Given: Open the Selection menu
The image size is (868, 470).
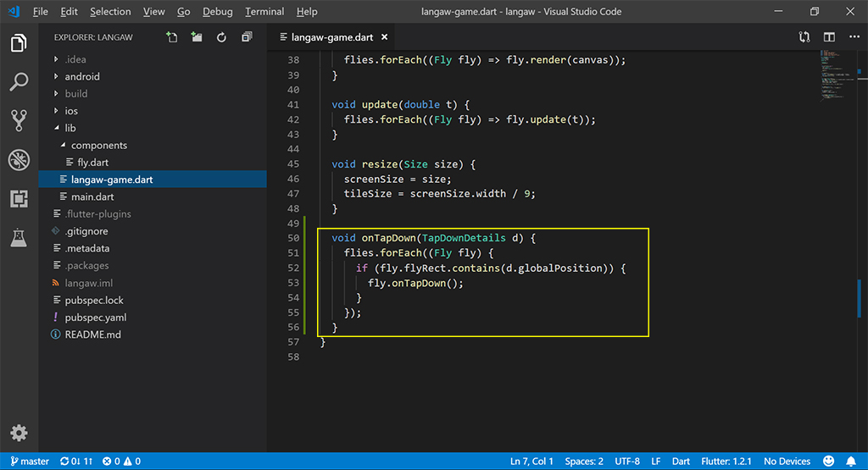Looking at the screenshot, I should [x=110, y=12].
